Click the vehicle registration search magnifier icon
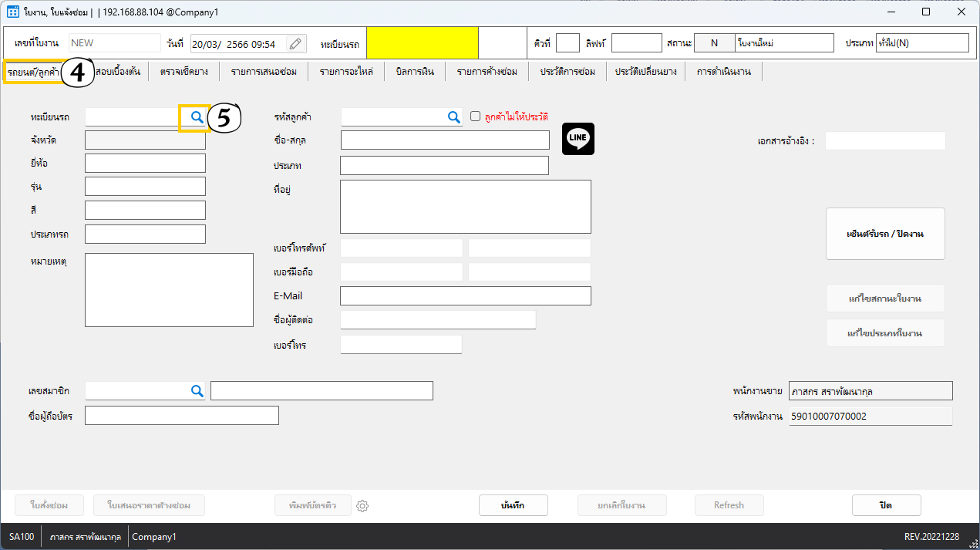The height and width of the screenshot is (550, 980). (x=197, y=117)
